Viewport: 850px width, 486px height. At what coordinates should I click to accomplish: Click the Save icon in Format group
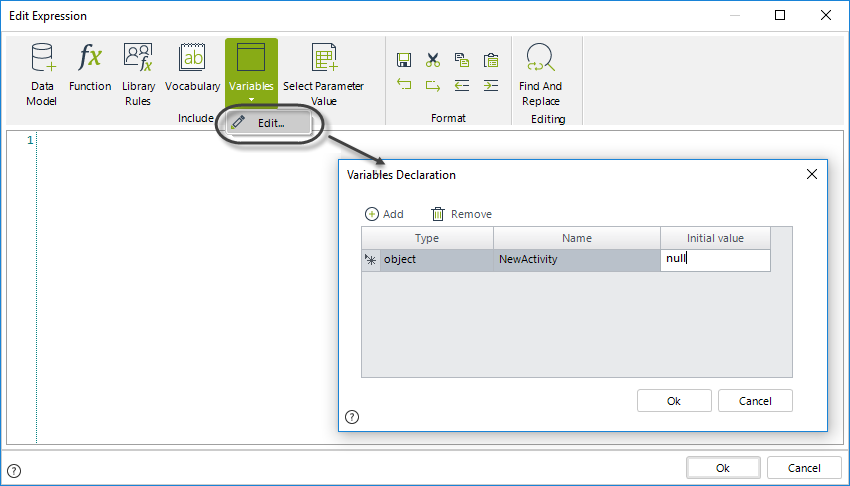tap(404, 60)
